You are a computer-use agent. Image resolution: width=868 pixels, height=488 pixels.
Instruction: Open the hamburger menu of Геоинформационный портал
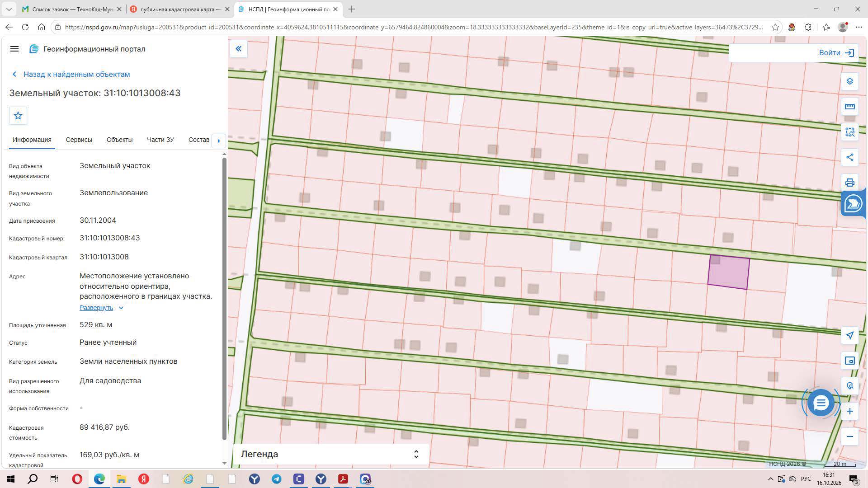pyautogui.click(x=14, y=49)
